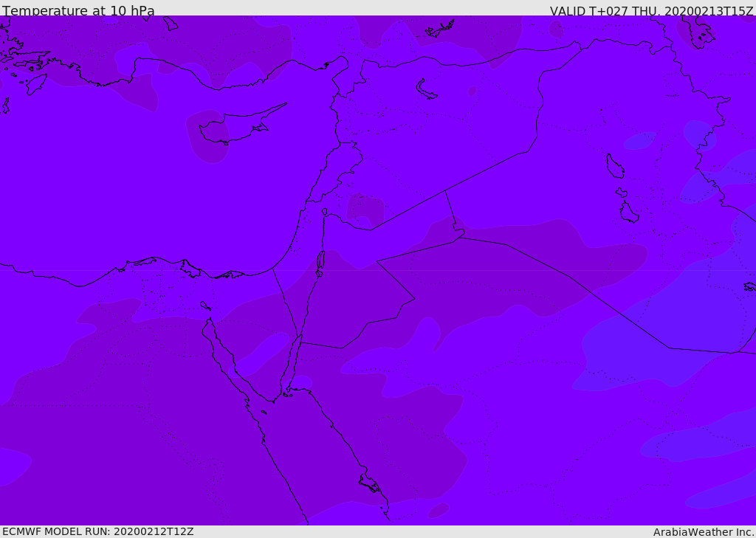Click the Dead Sea outline on map
The width and height of the screenshot is (756, 538).
pyautogui.click(x=320, y=262)
